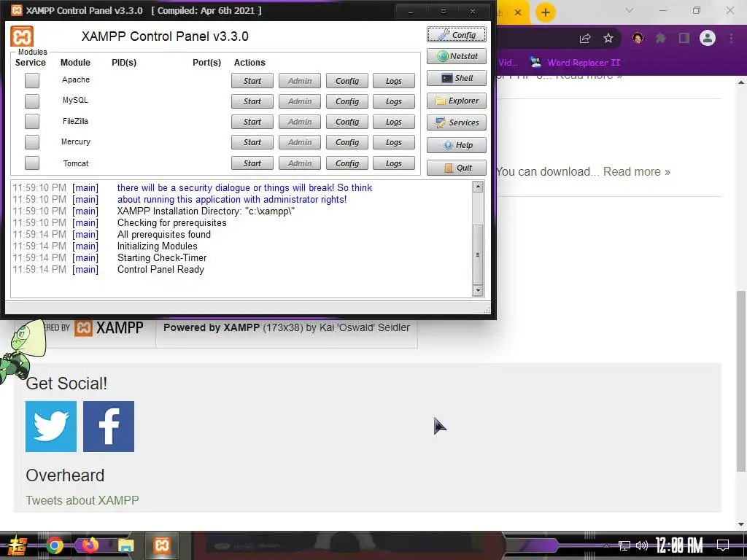
Task: Open the Apache Config menu
Action: point(347,81)
